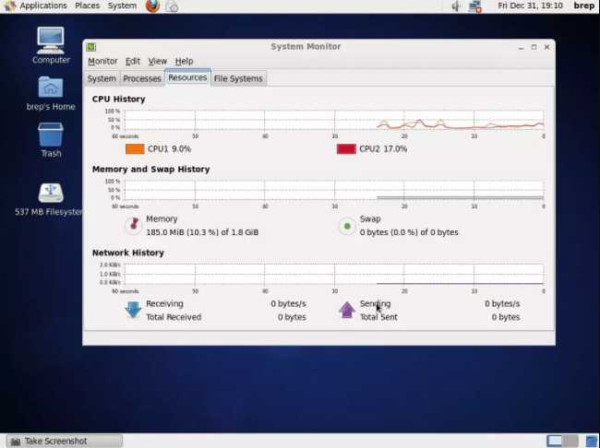
Task: Open the 537 MB Filesystem drive icon
Action: point(51,193)
